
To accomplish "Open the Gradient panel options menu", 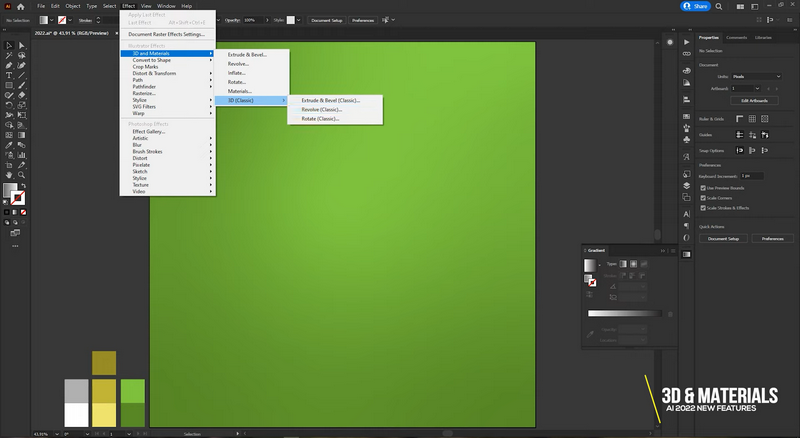I will tap(673, 251).
